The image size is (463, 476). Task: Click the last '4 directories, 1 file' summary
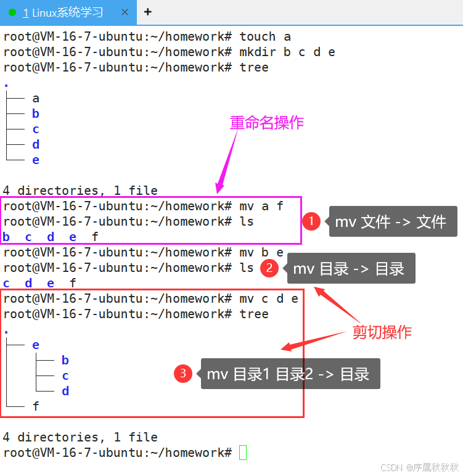pyautogui.click(x=80, y=437)
